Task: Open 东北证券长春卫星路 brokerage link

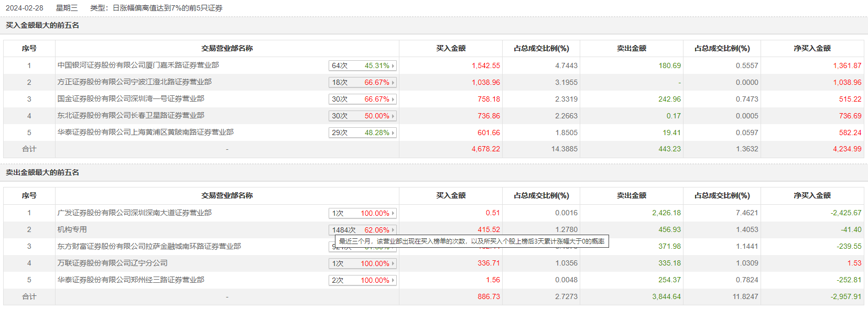Action: tap(131, 115)
